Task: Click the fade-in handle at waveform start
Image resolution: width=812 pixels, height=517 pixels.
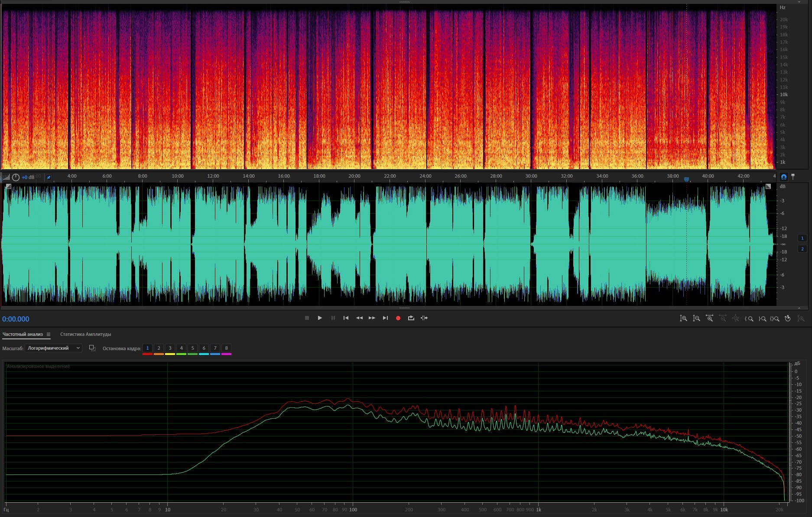Action: tap(8, 186)
